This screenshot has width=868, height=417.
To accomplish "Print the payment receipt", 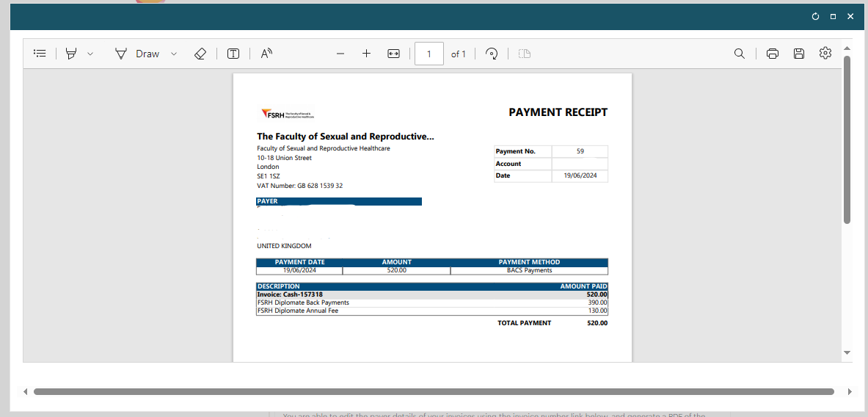I will pyautogui.click(x=773, y=54).
